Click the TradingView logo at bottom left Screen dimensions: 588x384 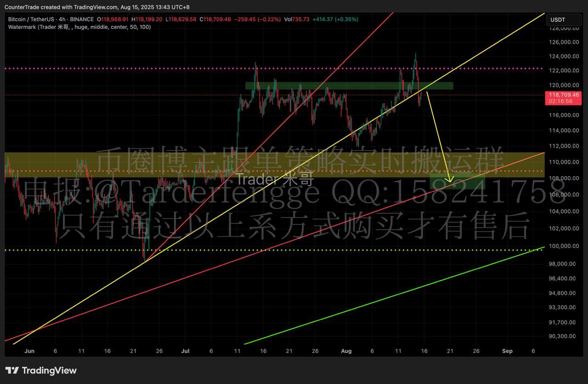(41, 371)
